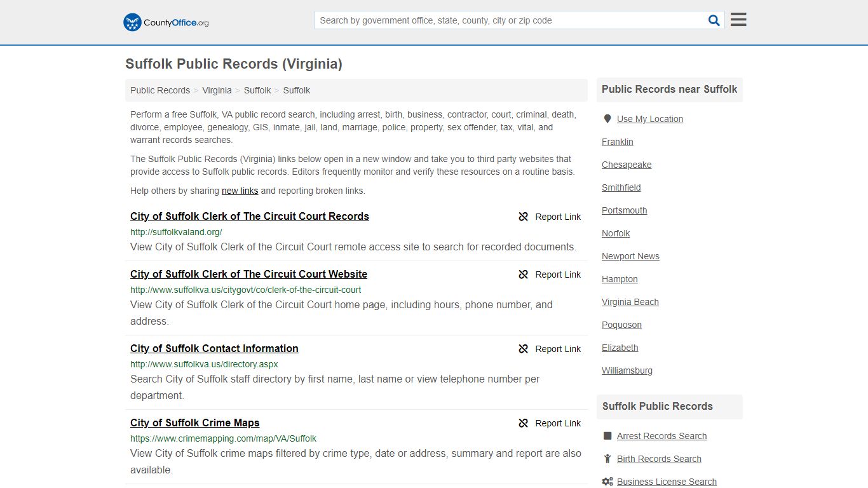Open the CountyOffice.org logo home link

(x=166, y=22)
